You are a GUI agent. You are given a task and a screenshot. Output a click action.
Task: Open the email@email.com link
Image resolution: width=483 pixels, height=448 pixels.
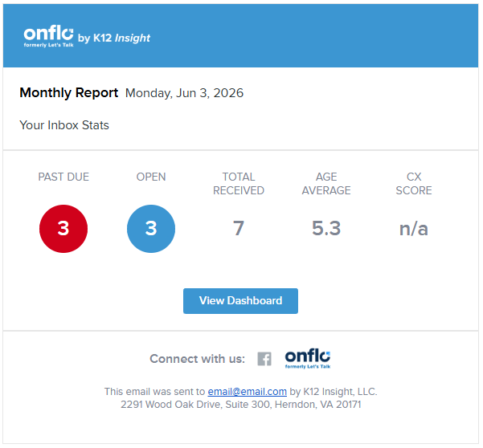click(247, 392)
